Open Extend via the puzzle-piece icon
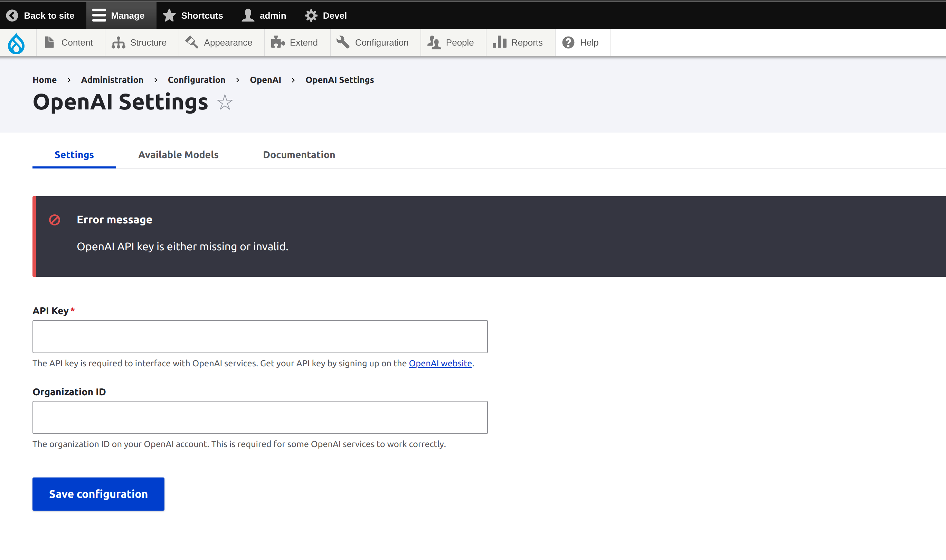 click(278, 42)
